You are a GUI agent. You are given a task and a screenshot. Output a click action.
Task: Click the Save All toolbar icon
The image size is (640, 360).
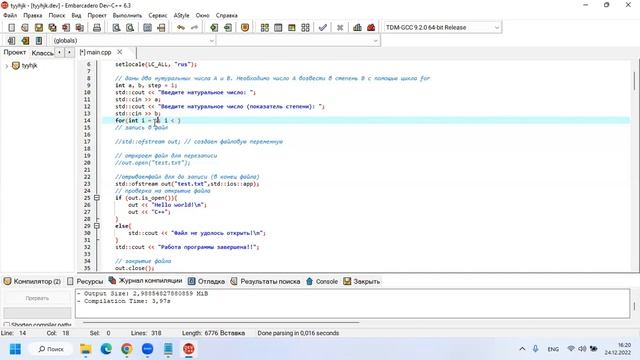[52, 27]
